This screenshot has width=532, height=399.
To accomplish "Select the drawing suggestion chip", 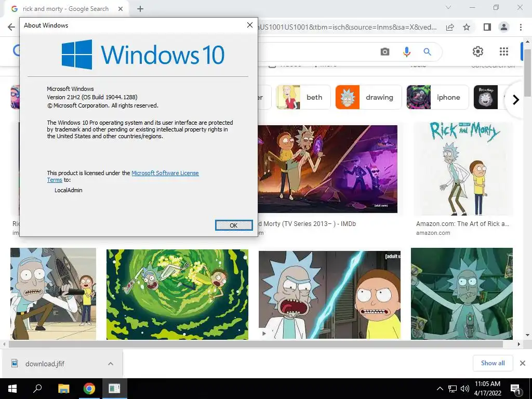I will 368,97.
